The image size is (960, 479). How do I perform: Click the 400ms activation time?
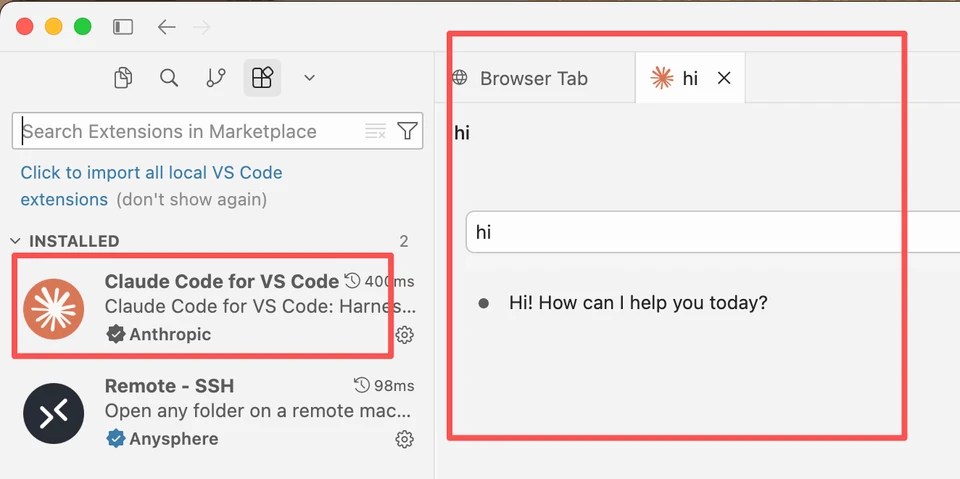coord(389,282)
